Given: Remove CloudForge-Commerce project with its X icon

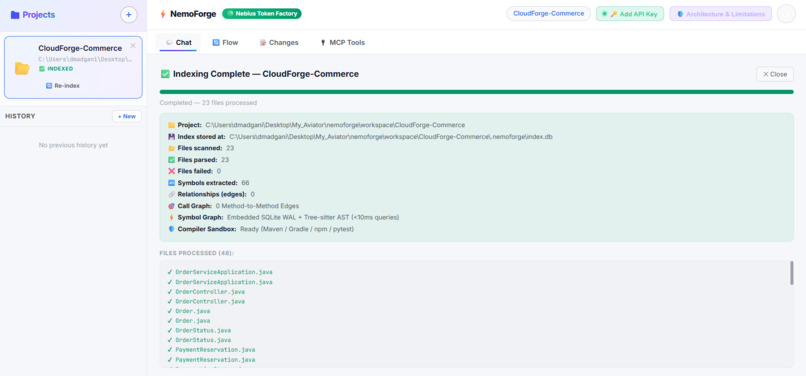Looking at the screenshot, I should [133, 46].
